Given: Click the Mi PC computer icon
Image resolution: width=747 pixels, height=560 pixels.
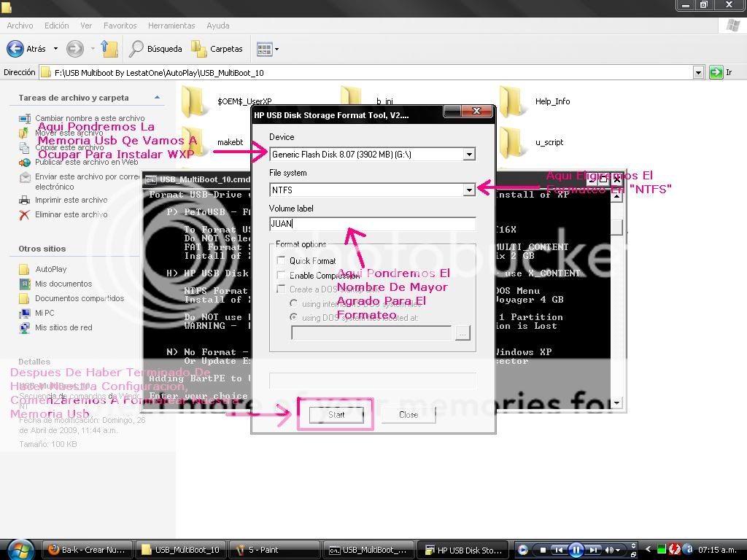Looking at the screenshot, I should [24, 314].
